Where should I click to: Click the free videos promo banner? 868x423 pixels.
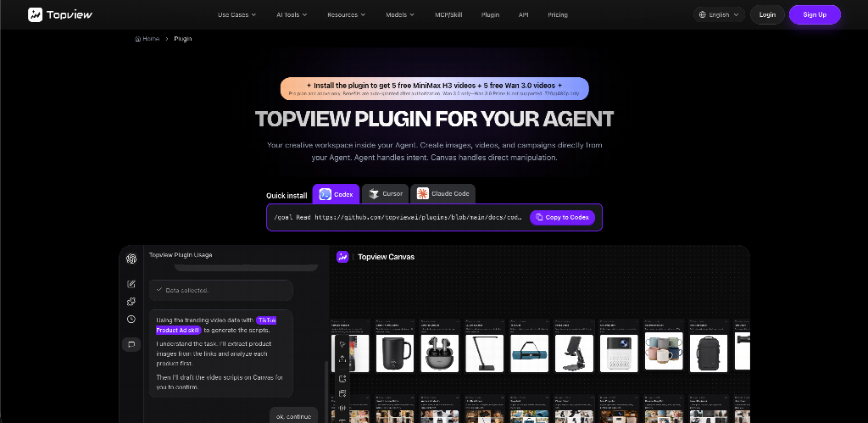pos(435,89)
